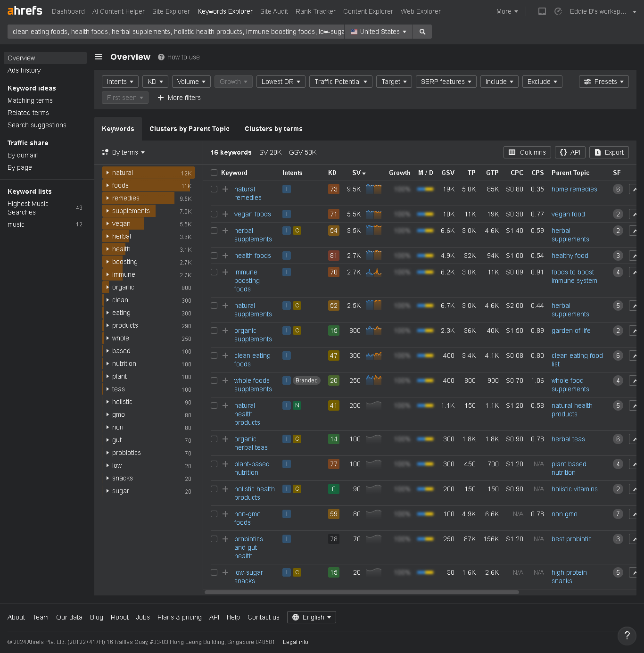
Task: Click the M/D bar for natural remedies
Action: (x=425, y=189)
